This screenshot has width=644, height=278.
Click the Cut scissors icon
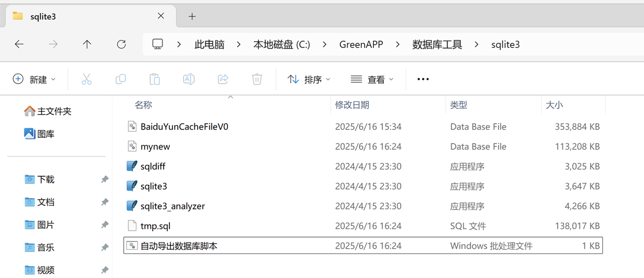click(x=86, y=79)
